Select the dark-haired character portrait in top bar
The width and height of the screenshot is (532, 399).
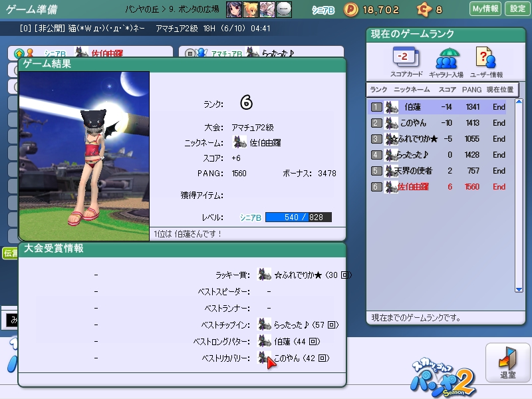(234, 9)
